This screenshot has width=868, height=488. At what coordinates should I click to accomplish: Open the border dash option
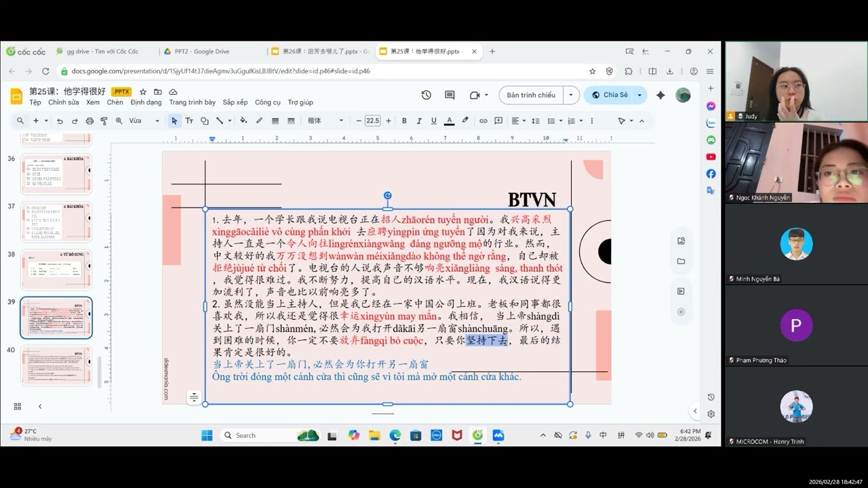pos(291,121)
